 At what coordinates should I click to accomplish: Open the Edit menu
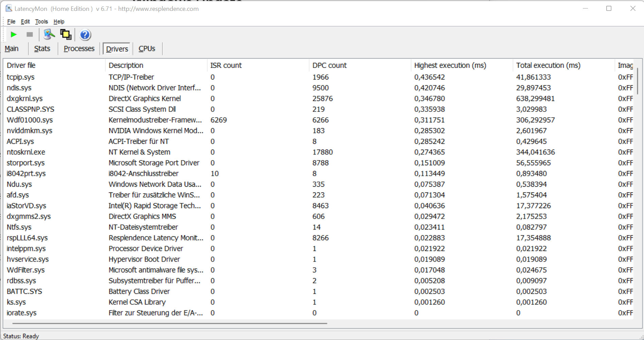coord(25,21)
